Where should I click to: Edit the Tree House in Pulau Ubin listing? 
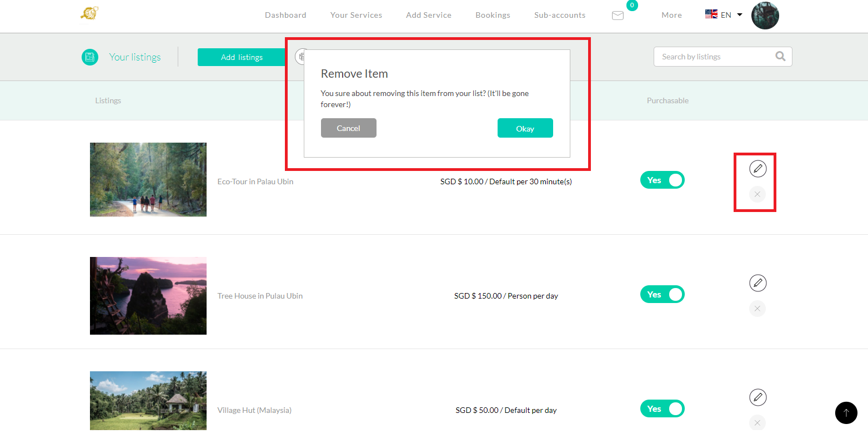pos(757,283)
